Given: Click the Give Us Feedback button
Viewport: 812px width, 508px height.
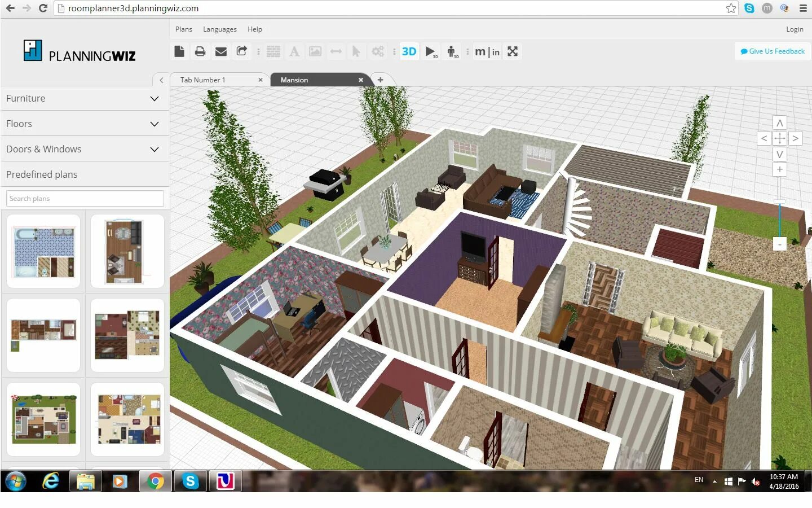Looking at the screenshot, I should pos(772,51).
